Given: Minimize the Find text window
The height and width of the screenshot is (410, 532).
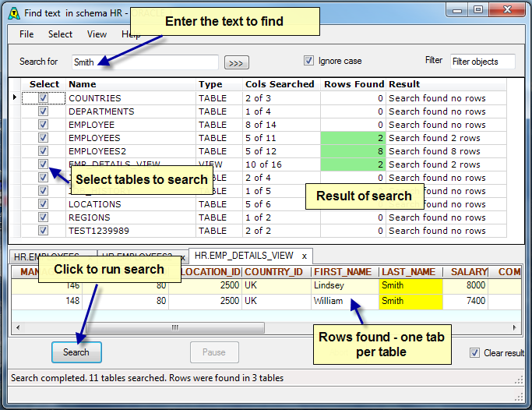Looking at the screenshot, I should [x=457, y=10].
